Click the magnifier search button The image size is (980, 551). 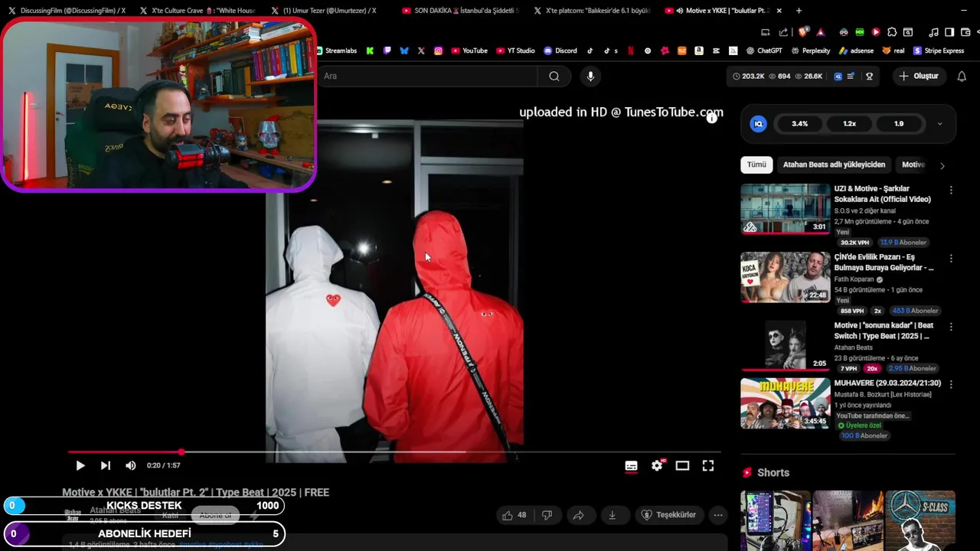[554, 76]
